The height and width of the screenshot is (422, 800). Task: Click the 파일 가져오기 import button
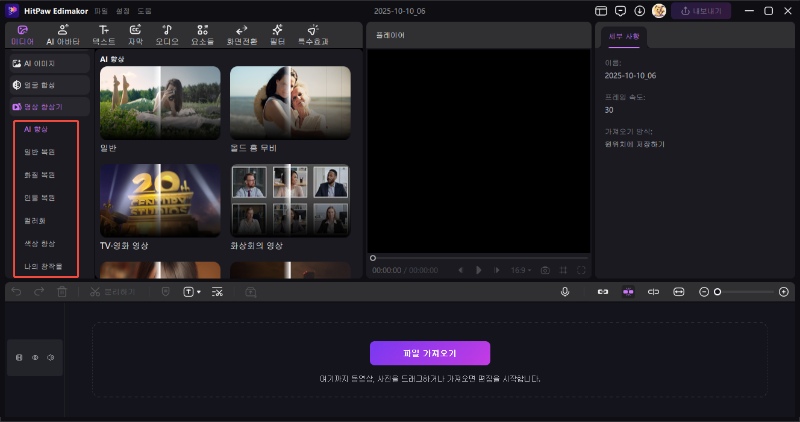(430, 353)
